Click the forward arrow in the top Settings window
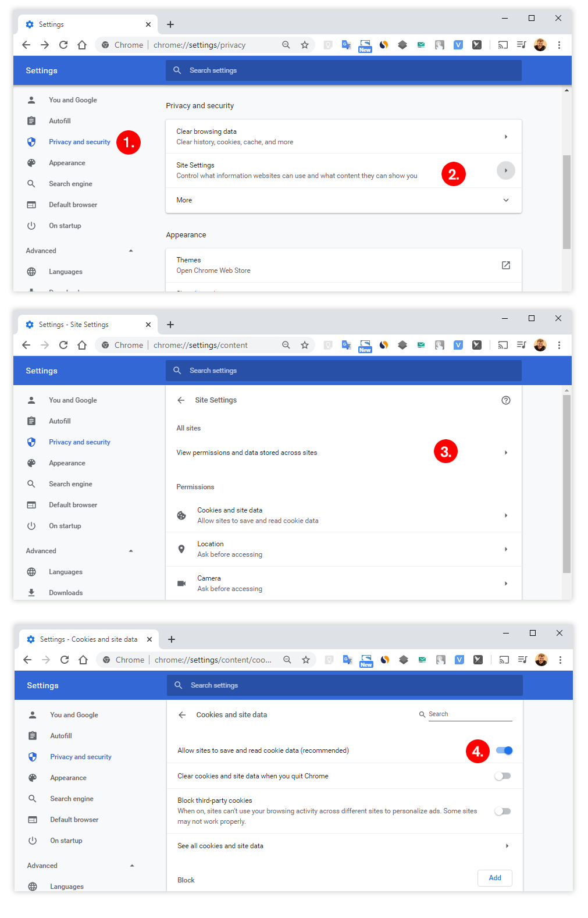Viewport: 588px width, 918px height. coord(45,45)
